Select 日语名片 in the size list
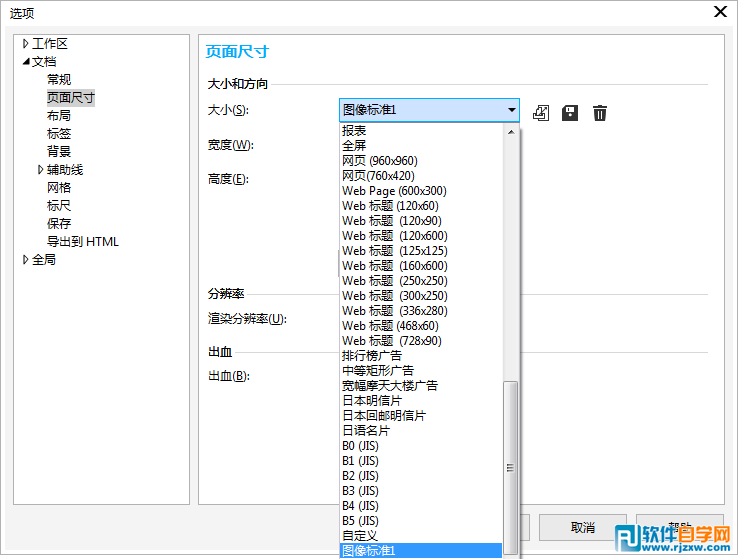The image size is (738, 559). click(x=421, y=431)
